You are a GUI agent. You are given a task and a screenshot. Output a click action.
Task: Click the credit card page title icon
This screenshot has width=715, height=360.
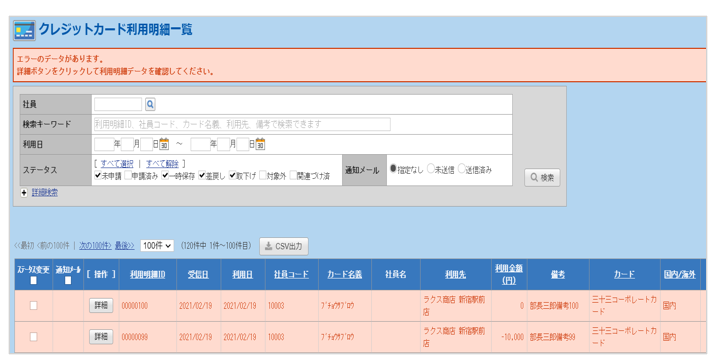pos(25,30)
